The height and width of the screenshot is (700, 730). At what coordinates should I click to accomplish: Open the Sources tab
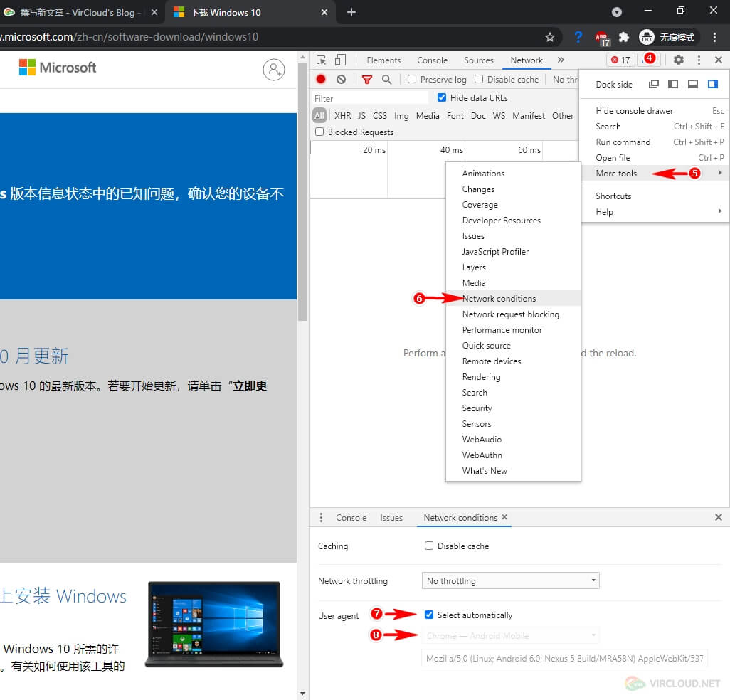pos(479,60)
